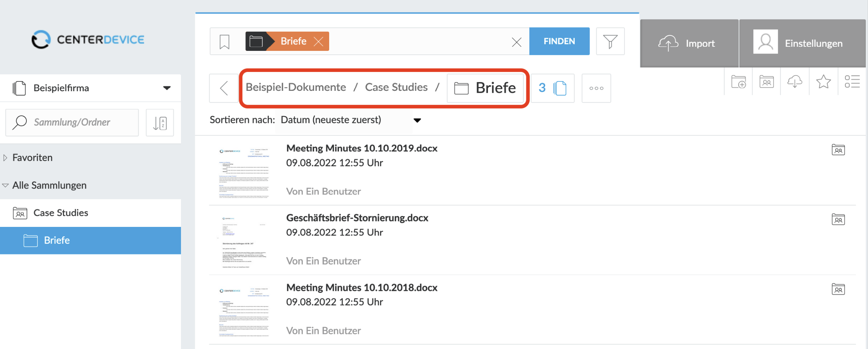Remove the Briefe search tag
Viewport: 868px width, 349px height.
pyautogui.click(x=319, y=41)
